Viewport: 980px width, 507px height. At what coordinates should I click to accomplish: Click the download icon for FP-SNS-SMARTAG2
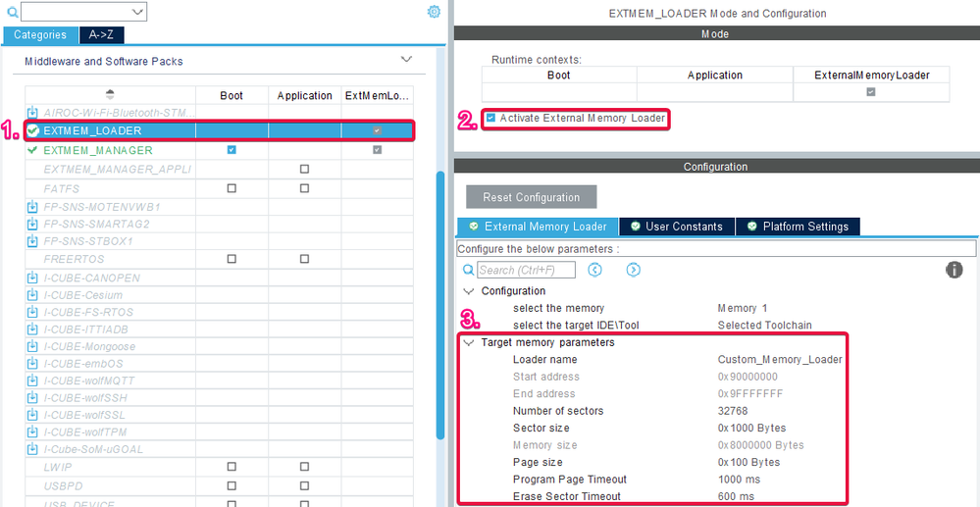click(32, 224)
